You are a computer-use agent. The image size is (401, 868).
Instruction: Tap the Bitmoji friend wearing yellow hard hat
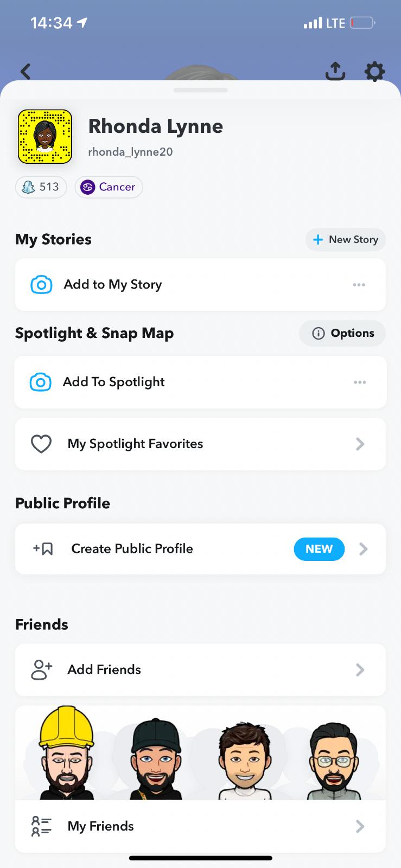point(66,754)
